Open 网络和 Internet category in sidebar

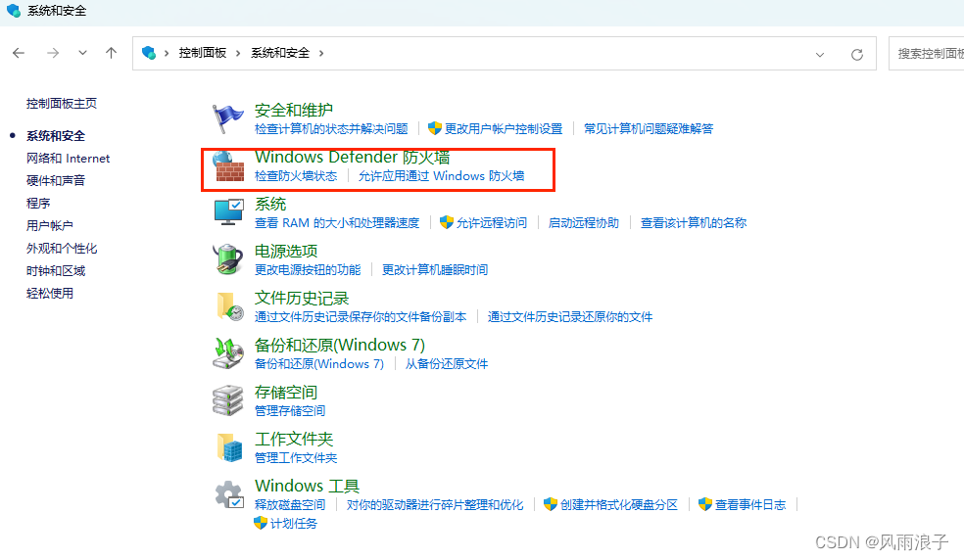tap(68, 158)
